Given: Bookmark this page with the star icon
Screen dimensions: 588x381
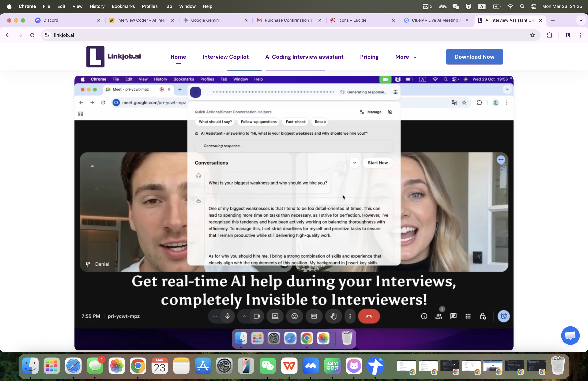Looking at the screenshot, I should [x=532, y=35].
